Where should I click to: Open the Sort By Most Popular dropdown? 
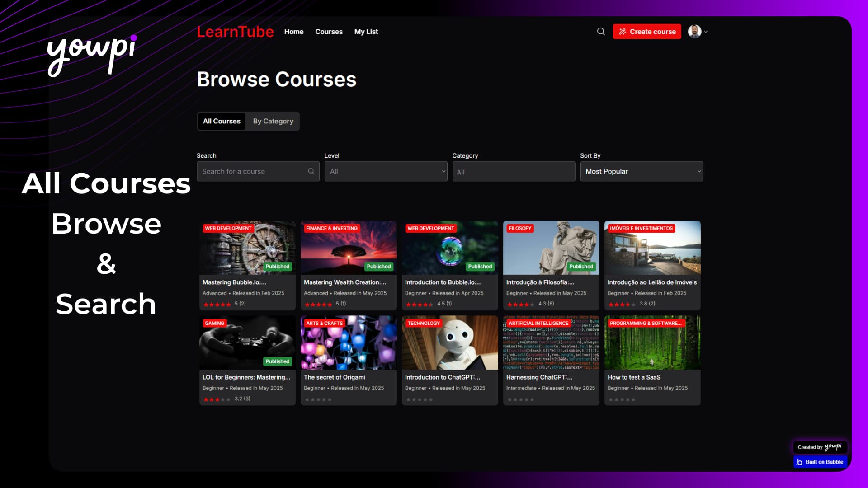(642, 171)
